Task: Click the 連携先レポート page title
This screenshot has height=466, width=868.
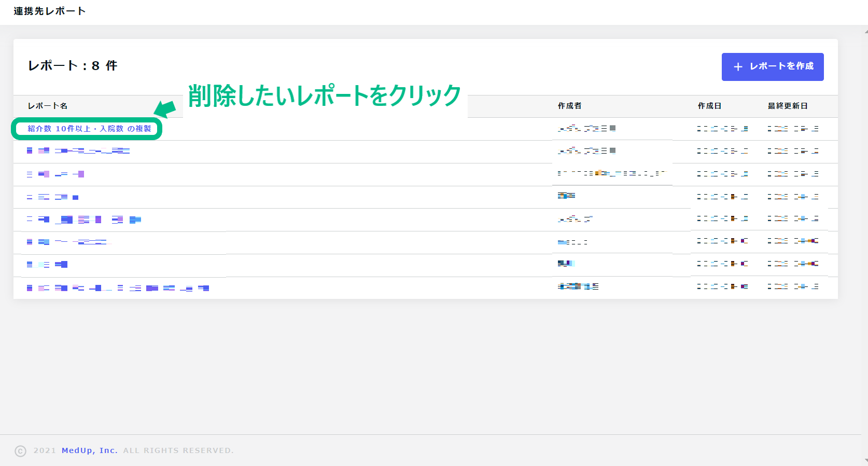Action: tap(50, 11)
